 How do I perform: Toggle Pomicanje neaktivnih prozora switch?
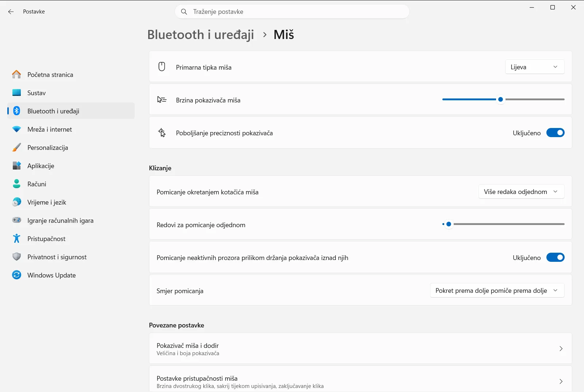pyautogui.click(x=555, y=257)
